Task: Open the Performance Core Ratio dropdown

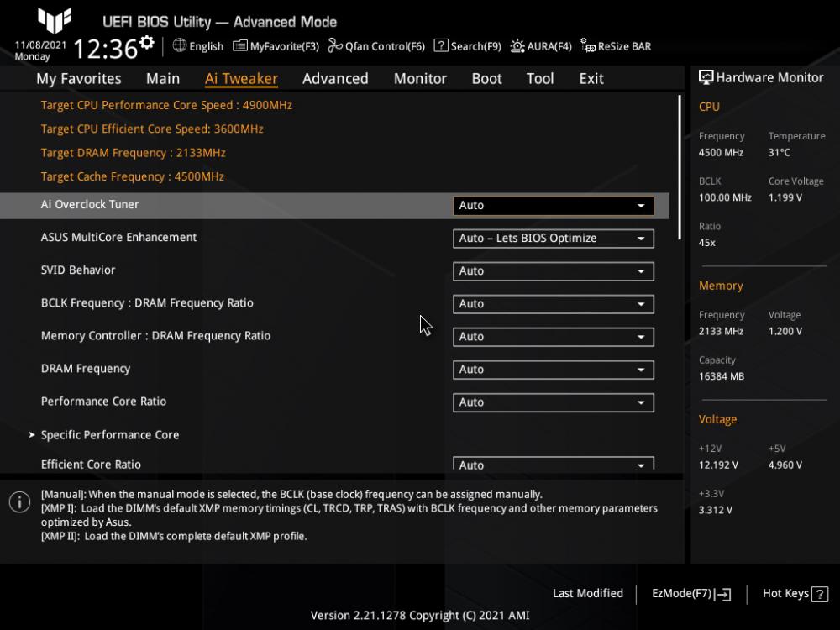Action: pos(553,402)
